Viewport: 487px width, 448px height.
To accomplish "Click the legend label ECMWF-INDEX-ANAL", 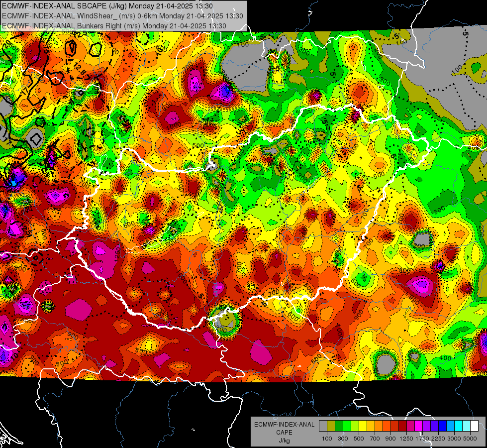I will [284, 425].
